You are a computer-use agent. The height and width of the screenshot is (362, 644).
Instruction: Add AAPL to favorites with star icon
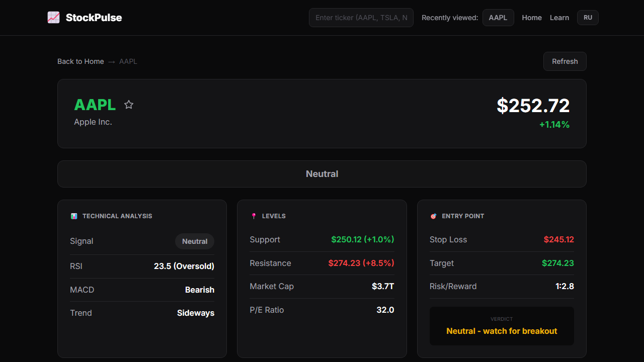point(129,105)
